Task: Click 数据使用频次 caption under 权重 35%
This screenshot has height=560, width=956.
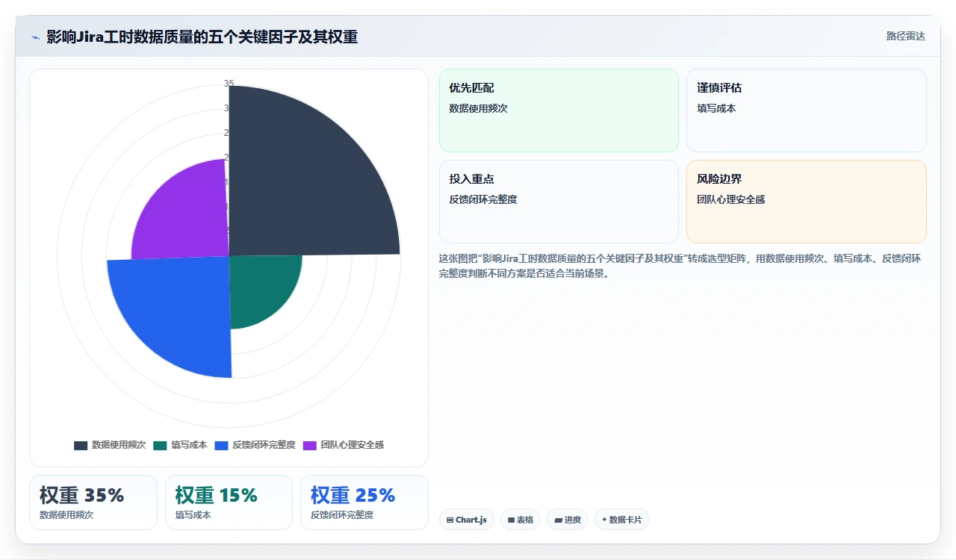Action: click(66, 514)
